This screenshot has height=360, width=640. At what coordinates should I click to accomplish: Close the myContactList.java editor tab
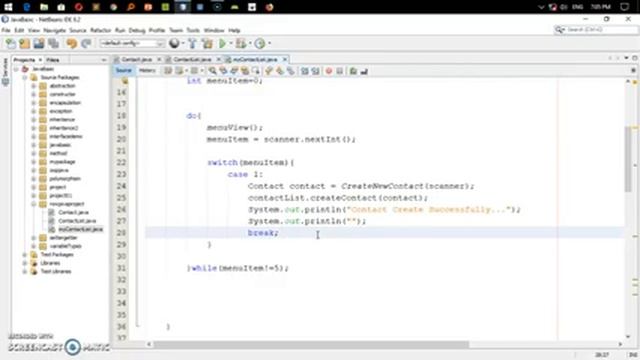[x=284, y=60]
